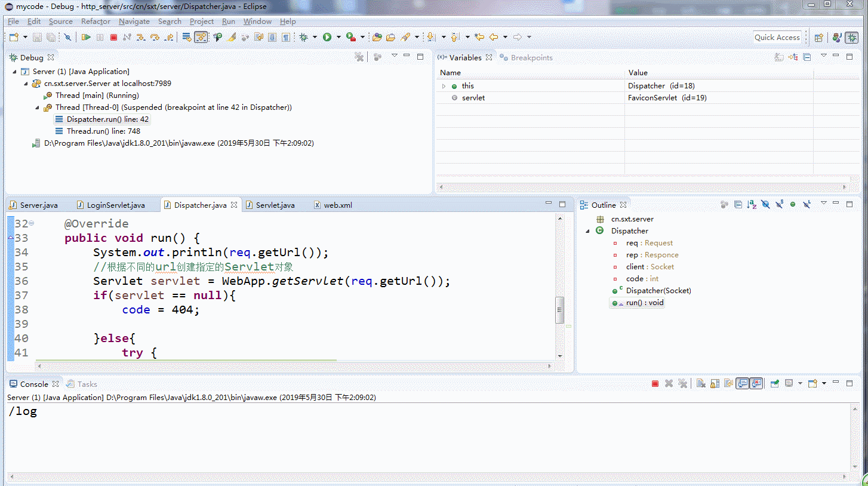Viewport: 868px width, 486px height.
Task: Click Step Return in the debug toolbar
Action: tap(169, 37)
